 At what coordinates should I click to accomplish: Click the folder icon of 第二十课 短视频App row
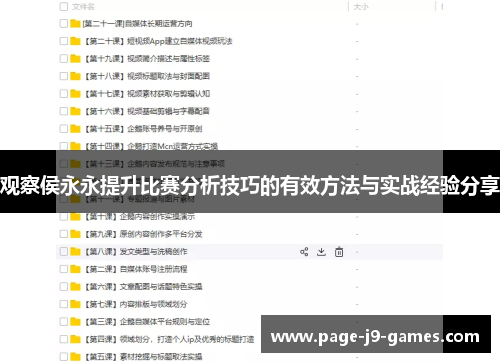(x=75, y=41)
